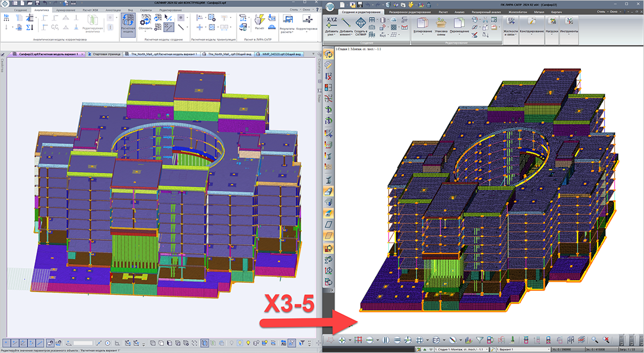
Task: Click the Редактируемая аналитика icon
Action: click(93, 23)
